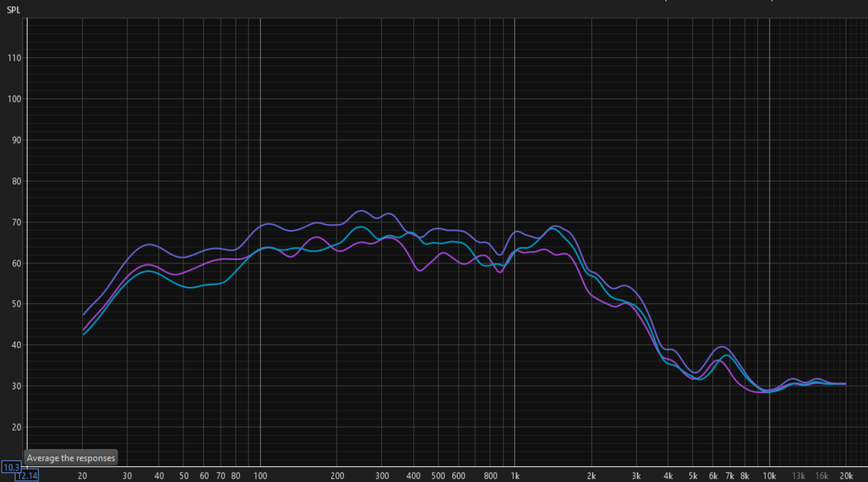This screenshot has height=482, width=868.
Task: Click the 3k frequency axis label
Action: 636,476
